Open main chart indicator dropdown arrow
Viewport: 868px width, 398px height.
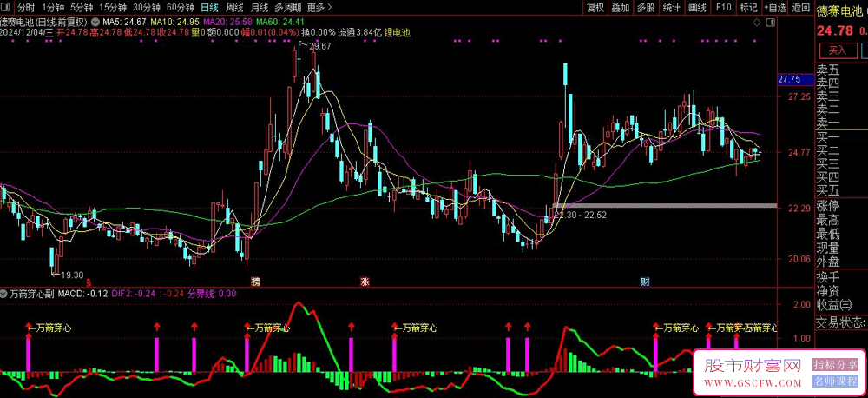coord(95,22)
